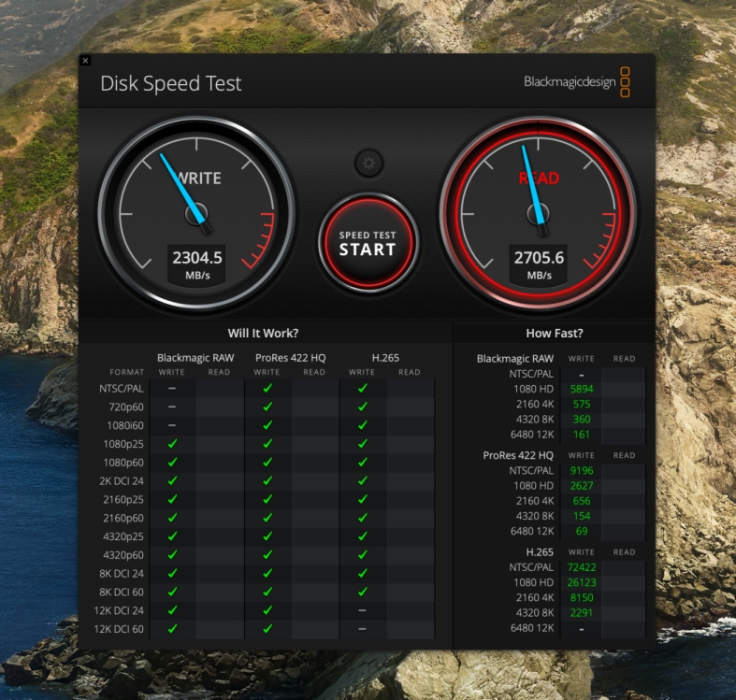Click the FORMAT column label
Viewport: 736px width, 700px height.
tap(127, 372)
